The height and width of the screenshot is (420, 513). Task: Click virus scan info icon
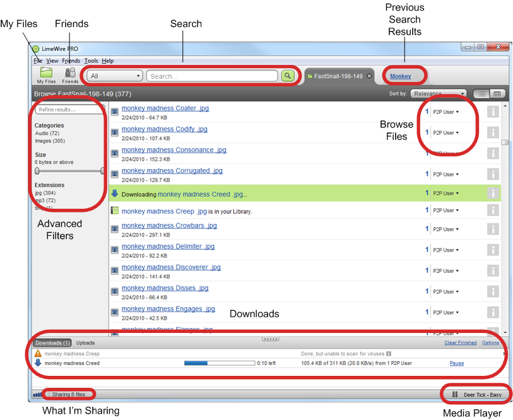tap(389, 354)
